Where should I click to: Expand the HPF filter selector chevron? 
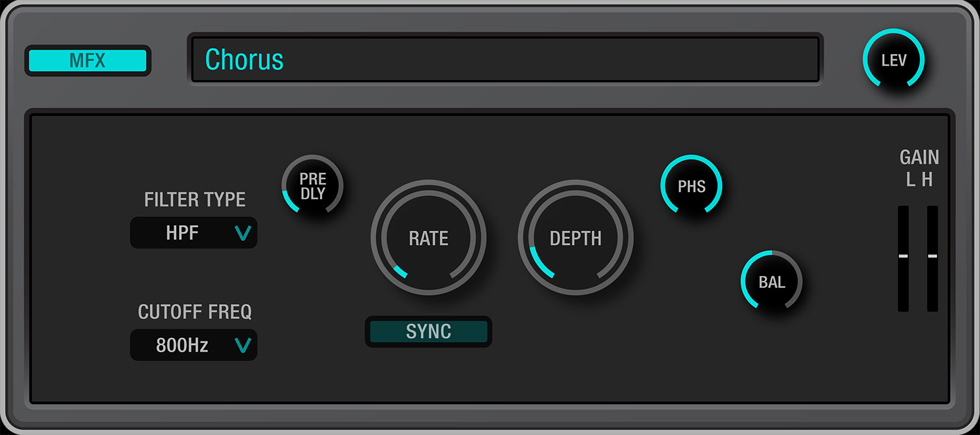coord(243,232)
